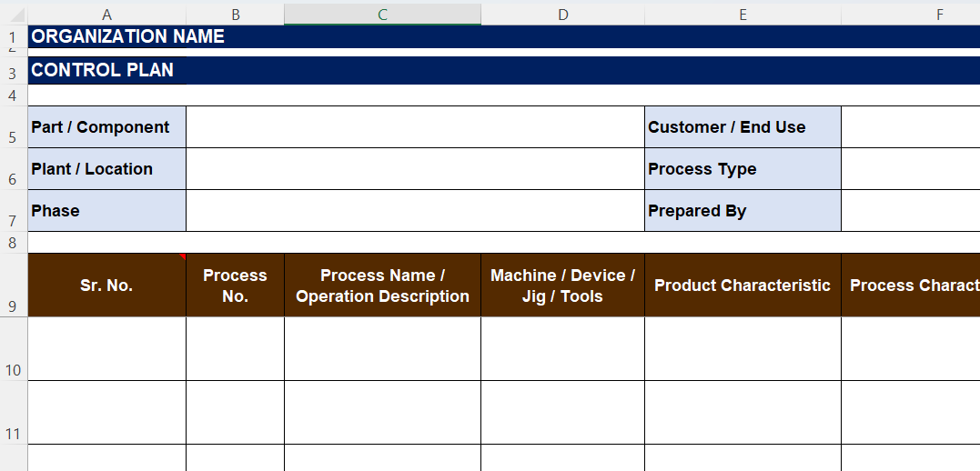The width and height of the screenshot is (980, 471).
Task: Click the empty field next to Plant / Location
Action: coord(414,169)
